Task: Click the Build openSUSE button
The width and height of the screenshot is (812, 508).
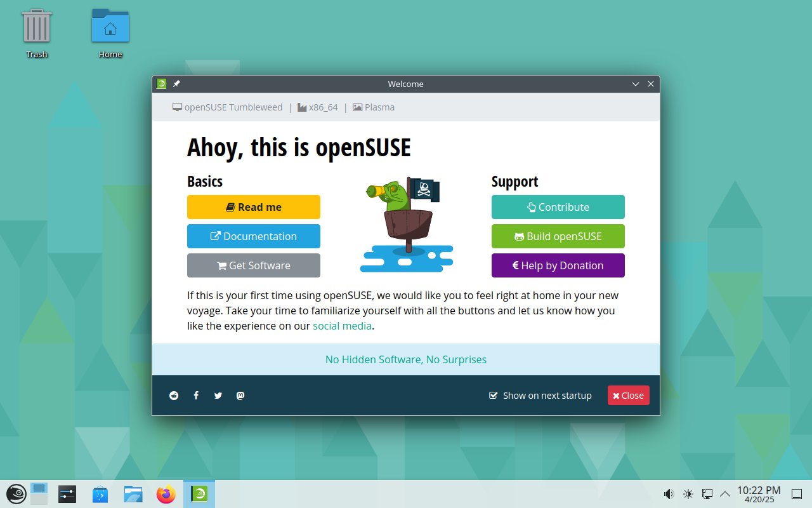Action: pos(558,236)
